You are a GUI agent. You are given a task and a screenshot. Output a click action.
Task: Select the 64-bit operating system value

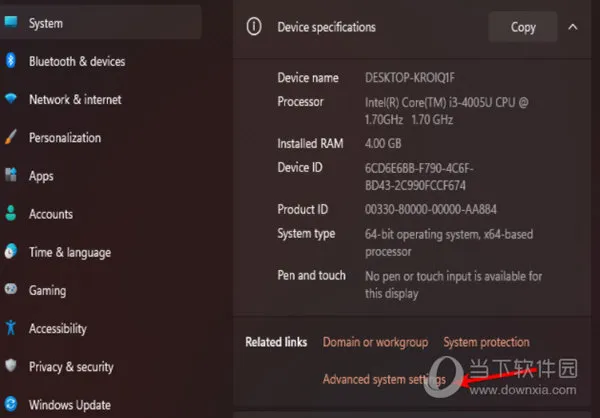pyautogui.click(x=449, y=243)
